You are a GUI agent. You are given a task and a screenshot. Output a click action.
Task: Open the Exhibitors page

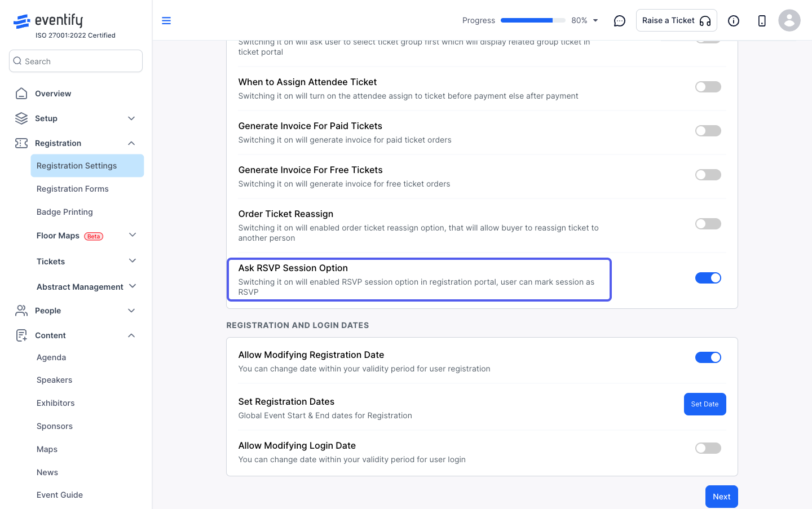tap(56, 403)
